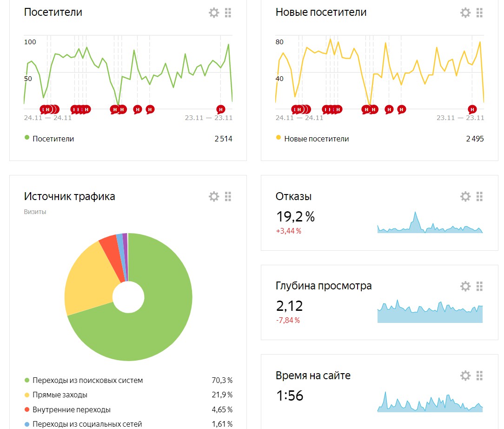This screenshot has height=429, width=504.
Task: Click the 4,65 % internal referrals value
Action: (x=222, y=409)
